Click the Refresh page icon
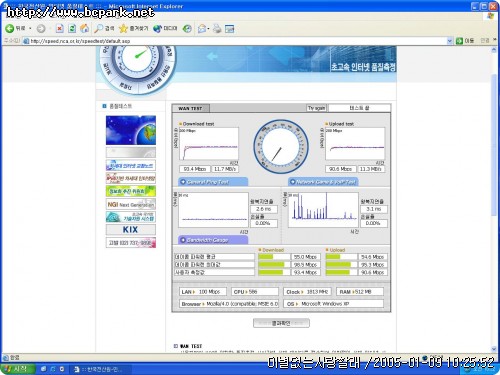Screen dimensions: 500x375 [x=72, y=29]
